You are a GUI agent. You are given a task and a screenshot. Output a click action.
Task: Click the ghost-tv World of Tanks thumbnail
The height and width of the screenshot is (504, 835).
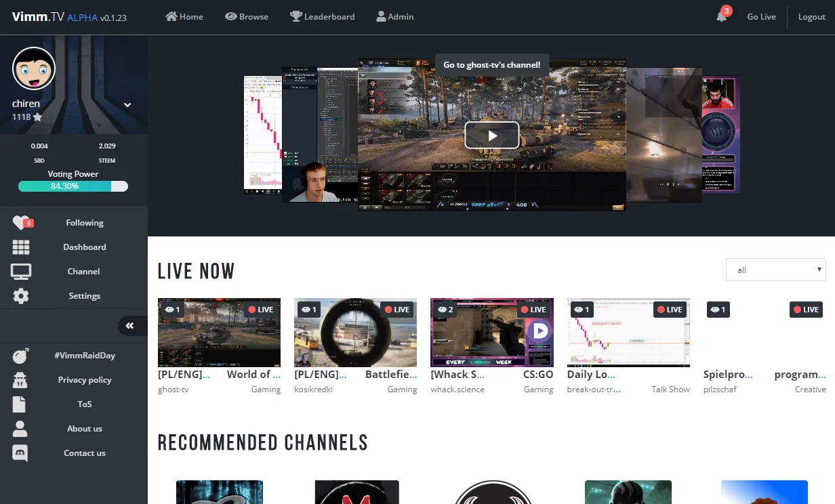[x=219, y=333]
